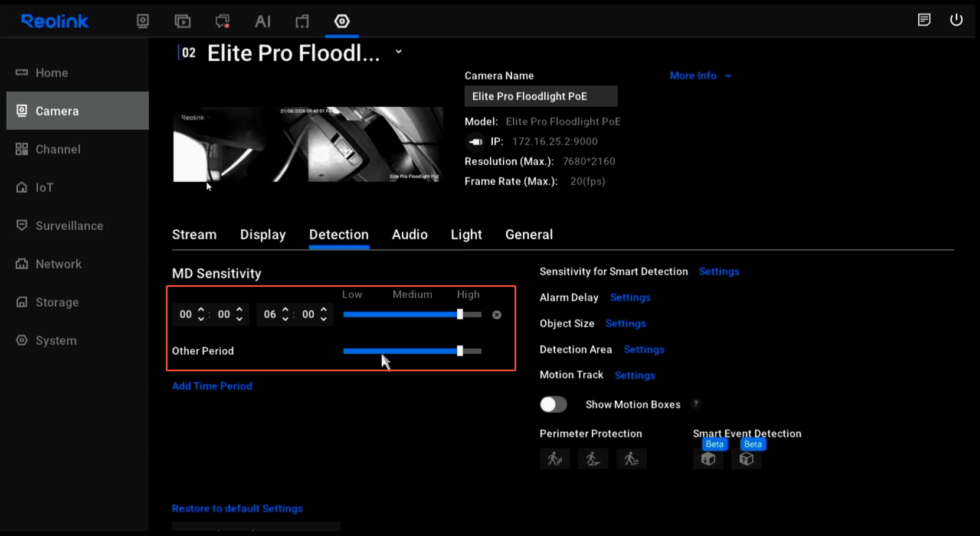Open Alarm Delay Settings
Viewport: 980px width, 536px height.
[x=630, y=298]
